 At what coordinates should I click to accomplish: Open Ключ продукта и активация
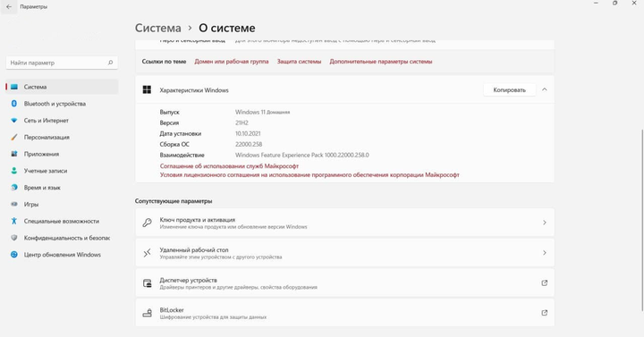coord(344,223)
